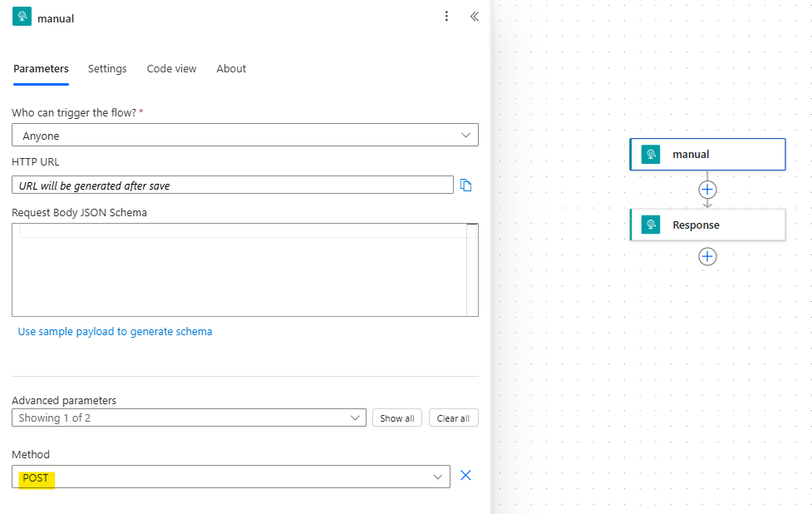This screenshot has height=514, width=812.
Task: Open the Code view tab
Action: pos(171,69)
